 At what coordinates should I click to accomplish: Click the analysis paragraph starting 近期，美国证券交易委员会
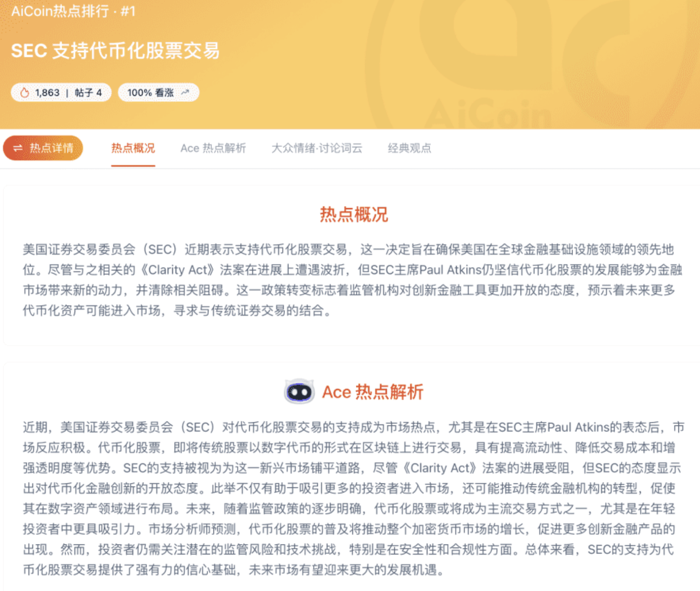pos(354,498)
